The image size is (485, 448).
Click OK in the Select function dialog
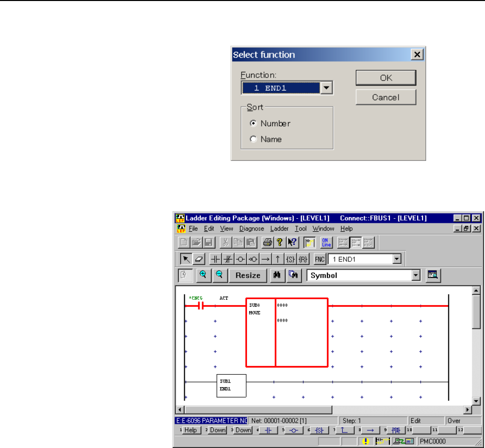385,78
